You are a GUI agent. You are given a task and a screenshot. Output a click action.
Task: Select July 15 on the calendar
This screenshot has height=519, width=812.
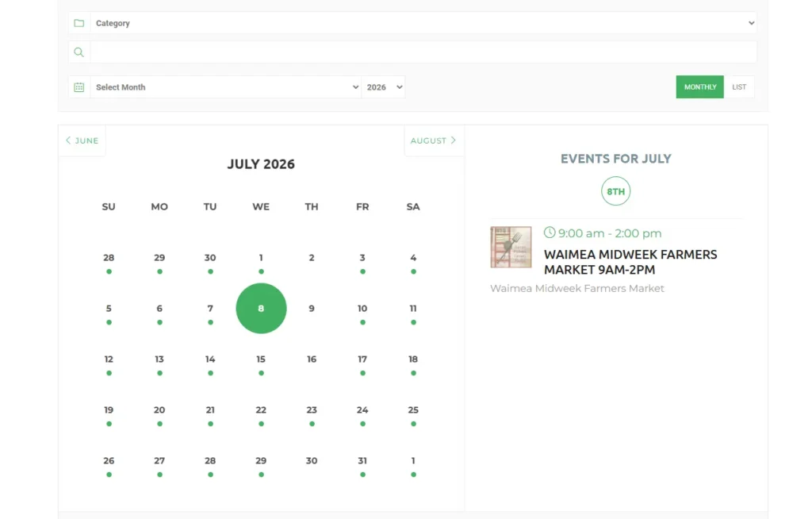point(261,359)
